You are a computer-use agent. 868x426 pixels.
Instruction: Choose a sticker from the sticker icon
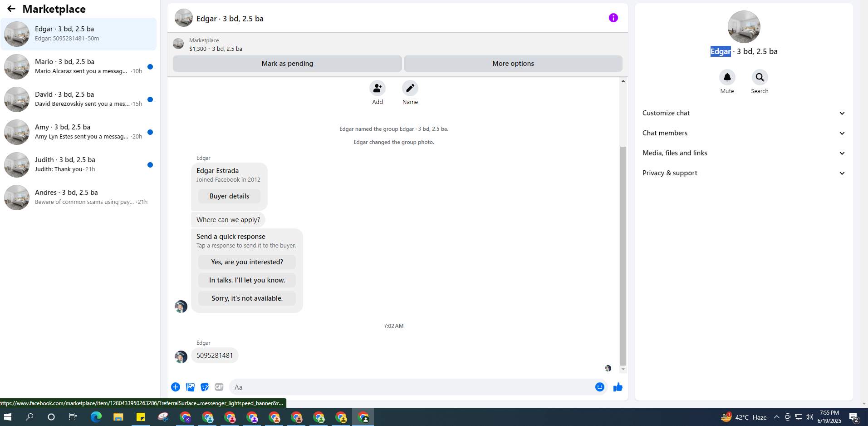(x=205, y=387)
